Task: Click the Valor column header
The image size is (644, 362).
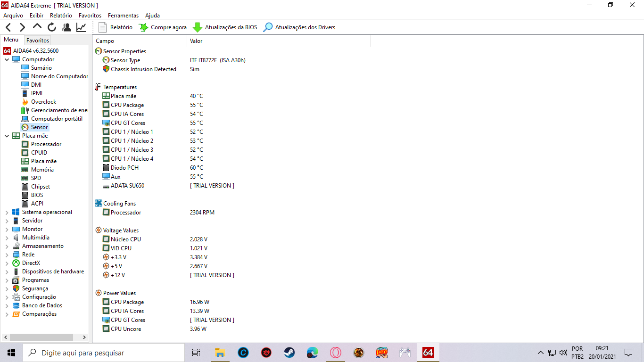Action: (279, 41)
